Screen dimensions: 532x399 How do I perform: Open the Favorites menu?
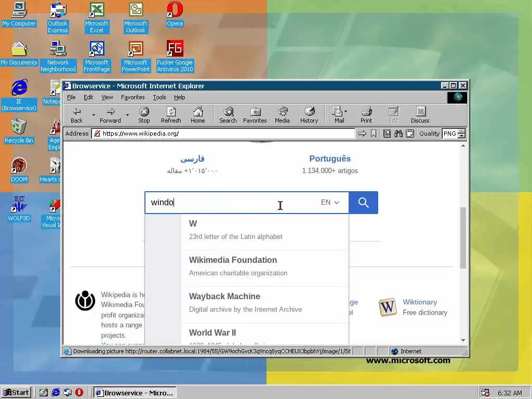pos(132,97)
